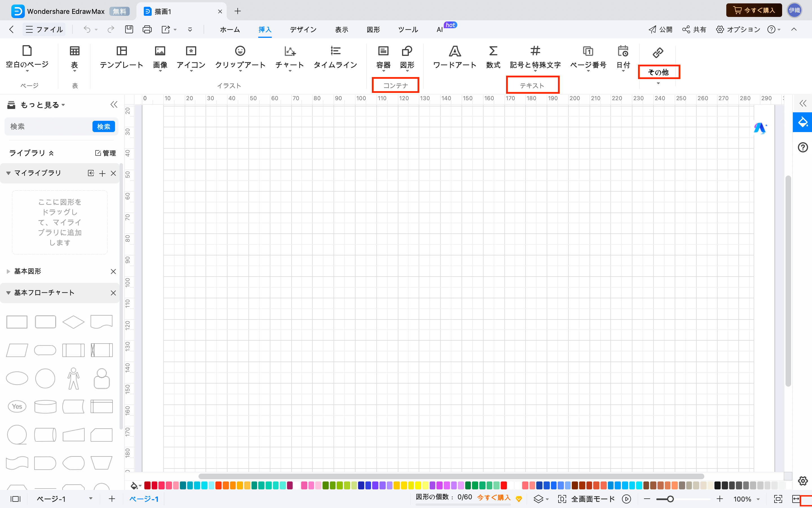Open the fill style panel on right sidebar
This screenshot has width=812, height=508.
[803, 122]
